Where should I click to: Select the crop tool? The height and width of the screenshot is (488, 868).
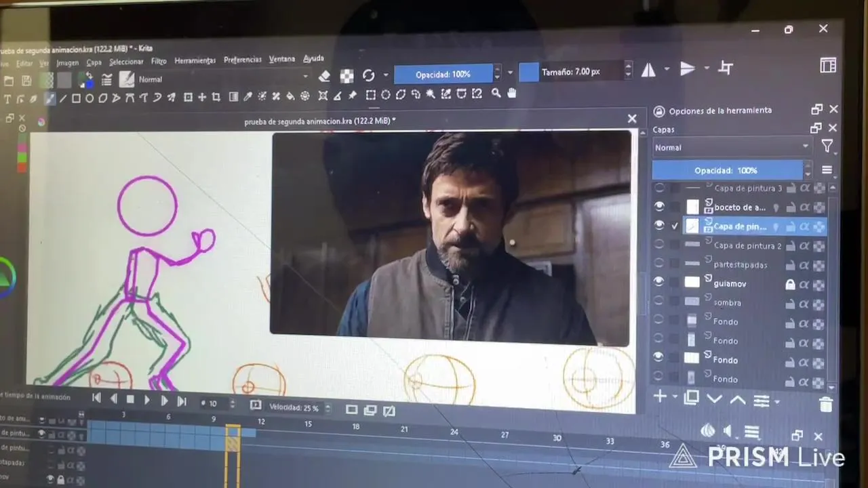pos(216,98)
